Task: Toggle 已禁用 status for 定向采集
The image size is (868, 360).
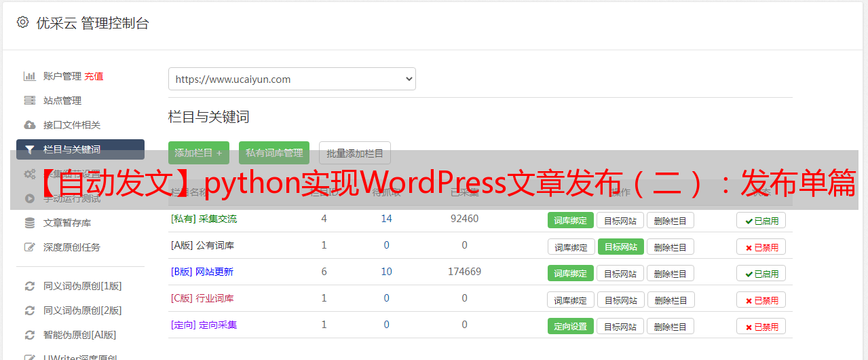Action: (x=761, y=326)
